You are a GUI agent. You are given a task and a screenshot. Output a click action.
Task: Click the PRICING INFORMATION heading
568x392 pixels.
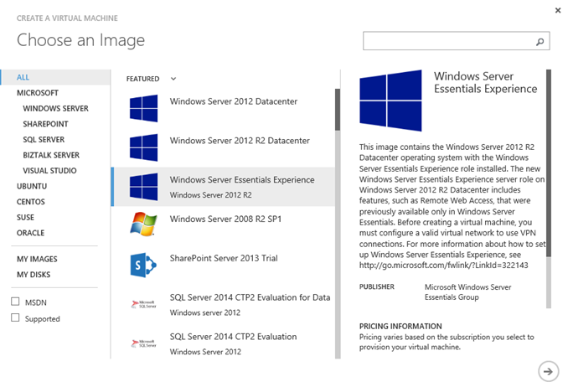pyautogui.click(x=400, y=326)
